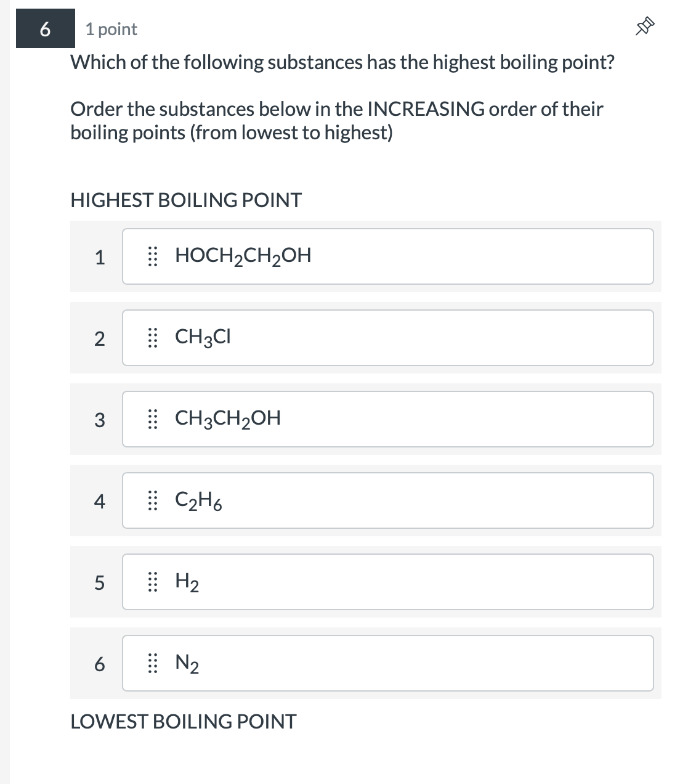Click the drag handle on C2H6

(153, 500)
